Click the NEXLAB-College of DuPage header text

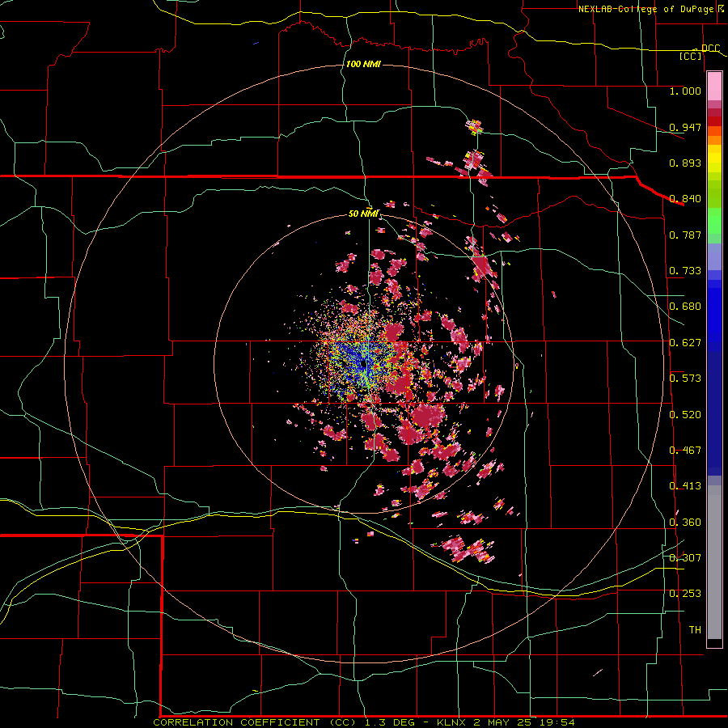(645, 9)
